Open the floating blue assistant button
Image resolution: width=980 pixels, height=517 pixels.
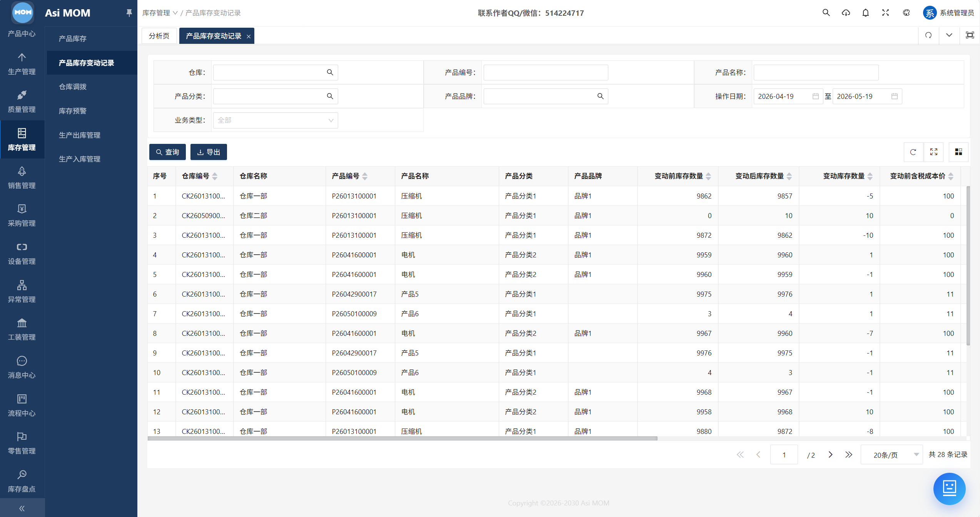tap(949, 489)
